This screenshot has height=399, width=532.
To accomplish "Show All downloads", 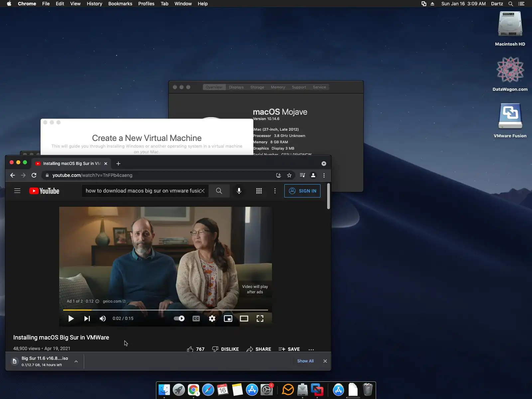I will tap(305, 361).
